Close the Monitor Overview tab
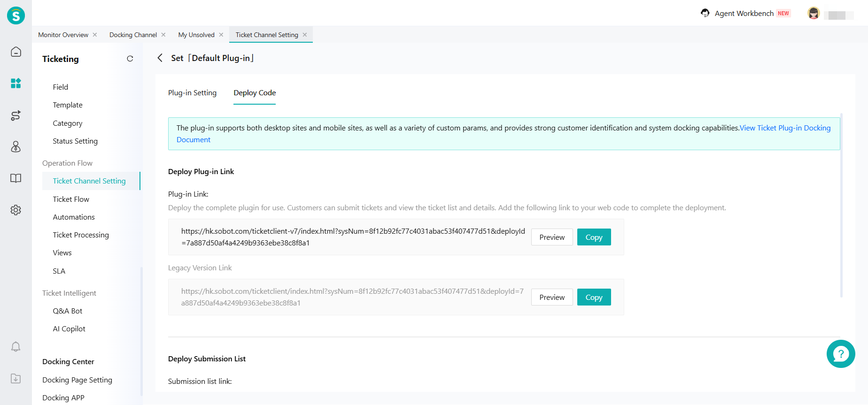The image size is (868, 405). (x=95, y=35)
